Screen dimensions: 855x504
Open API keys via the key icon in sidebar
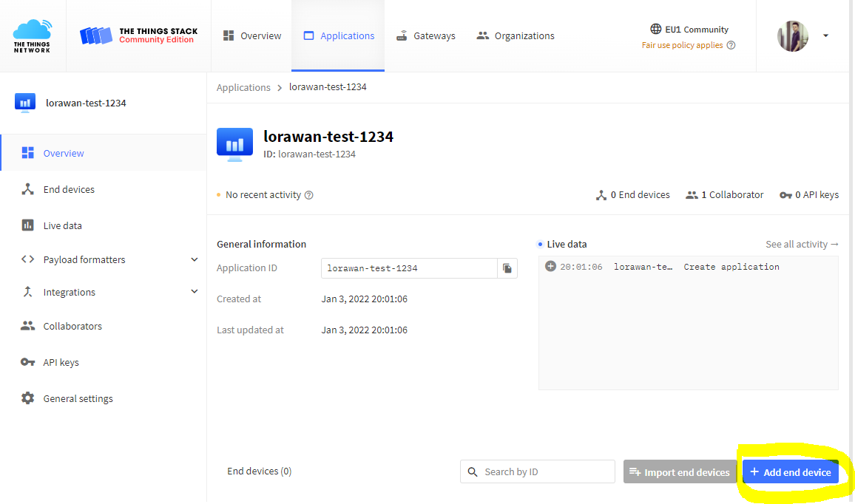click(x=28, y=362)
